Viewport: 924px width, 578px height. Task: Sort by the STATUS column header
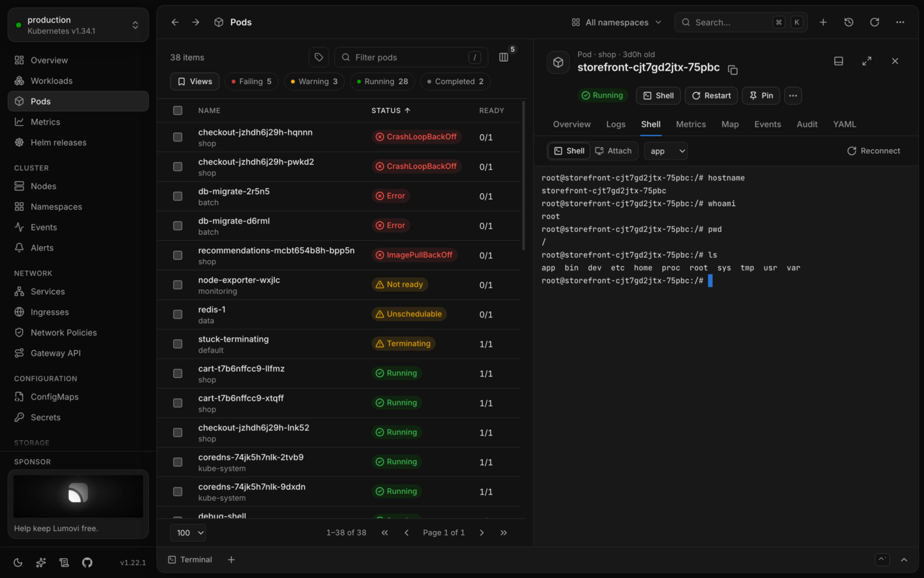(x=391, y=110)
